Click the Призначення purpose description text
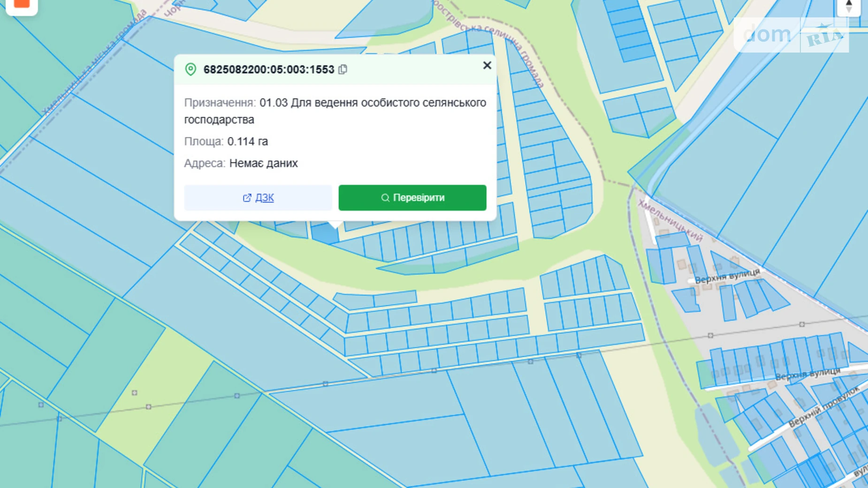This screenshot has height=488, width=868. 373,103
